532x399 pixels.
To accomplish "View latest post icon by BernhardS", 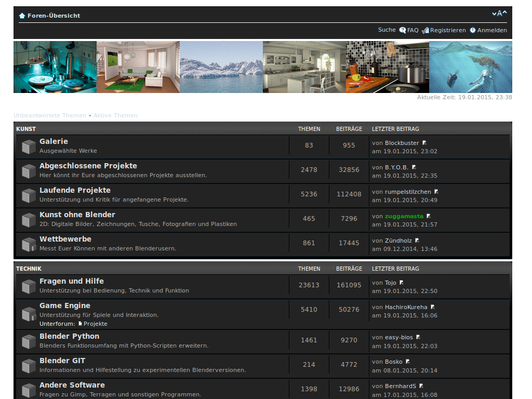I will tap(421, 386).
